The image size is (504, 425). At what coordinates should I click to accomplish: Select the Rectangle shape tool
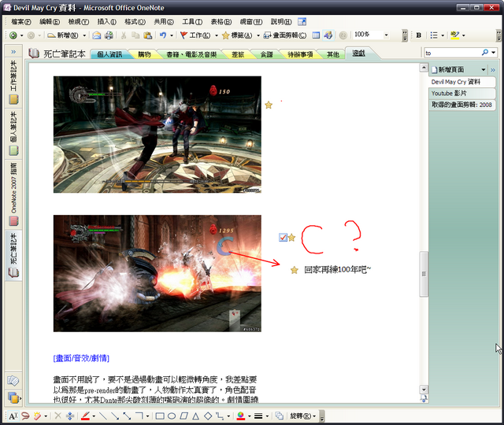160,416
